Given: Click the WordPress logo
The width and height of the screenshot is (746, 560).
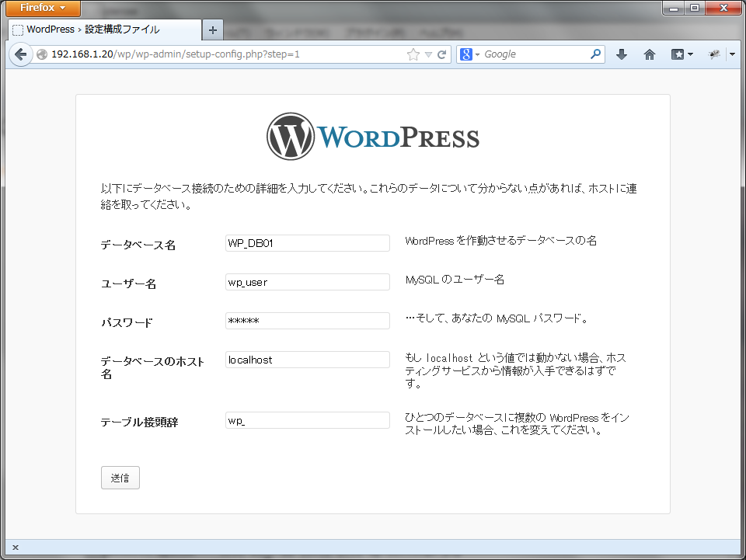Looking at the screenshot, I should click(x=373, y=137).
